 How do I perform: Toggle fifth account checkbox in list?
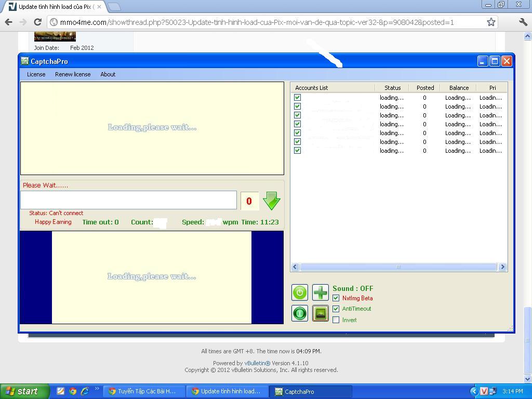pos(297,132)
